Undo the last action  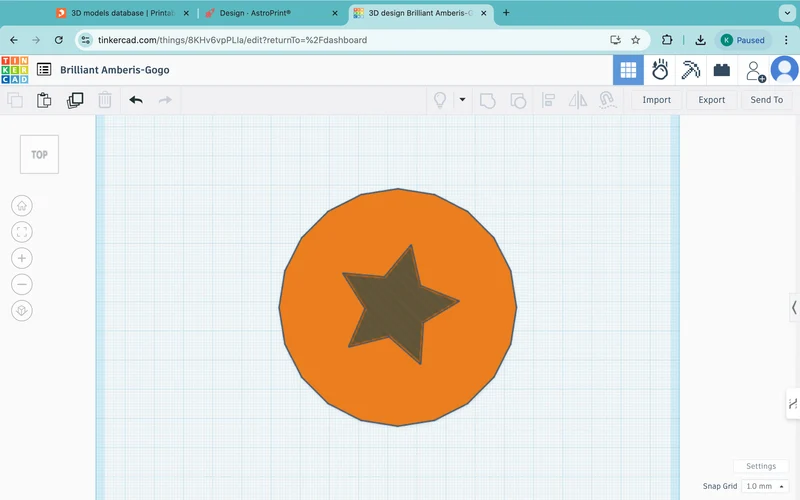[136, 100]
